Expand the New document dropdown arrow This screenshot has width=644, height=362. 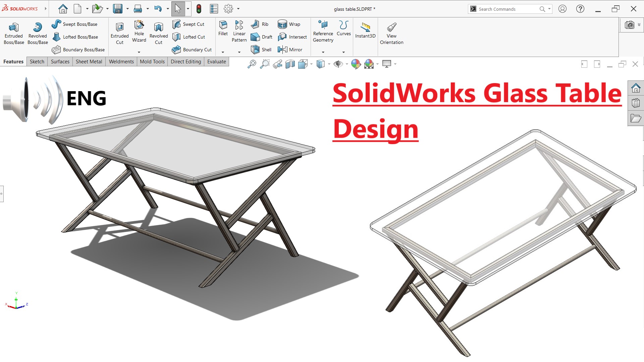coord(87,9)
